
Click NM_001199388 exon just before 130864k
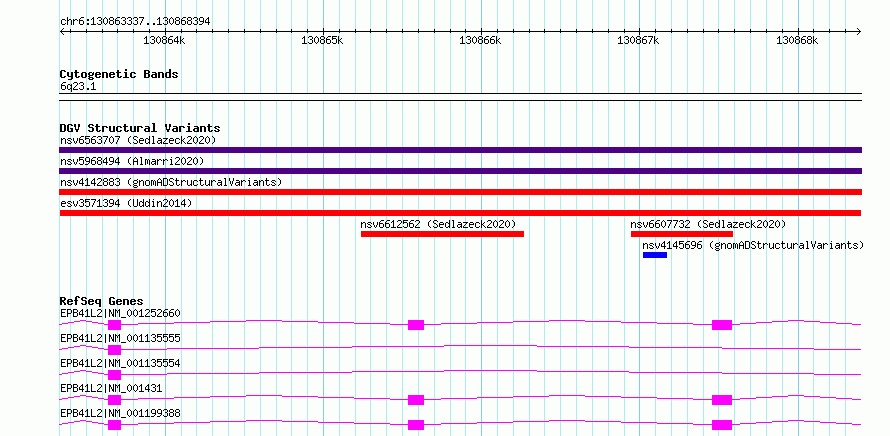115,425
